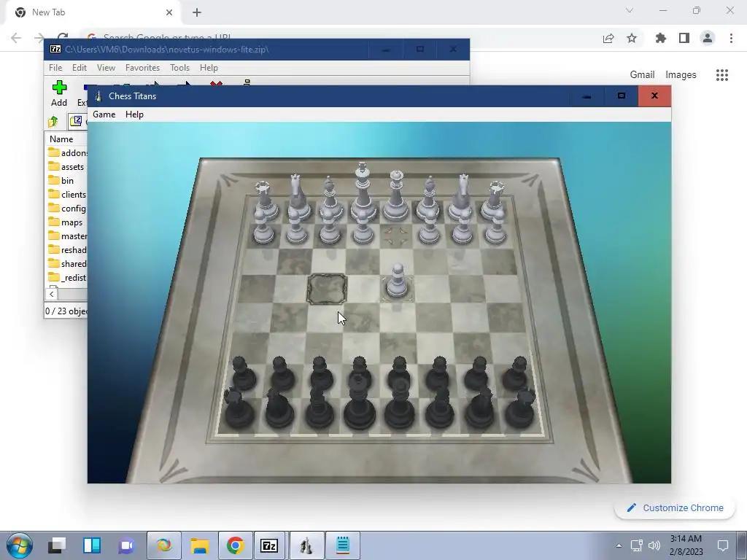Switch to 7-Zip in the taskbar
This screenshot has height=560, width=747.
(269, 545)
